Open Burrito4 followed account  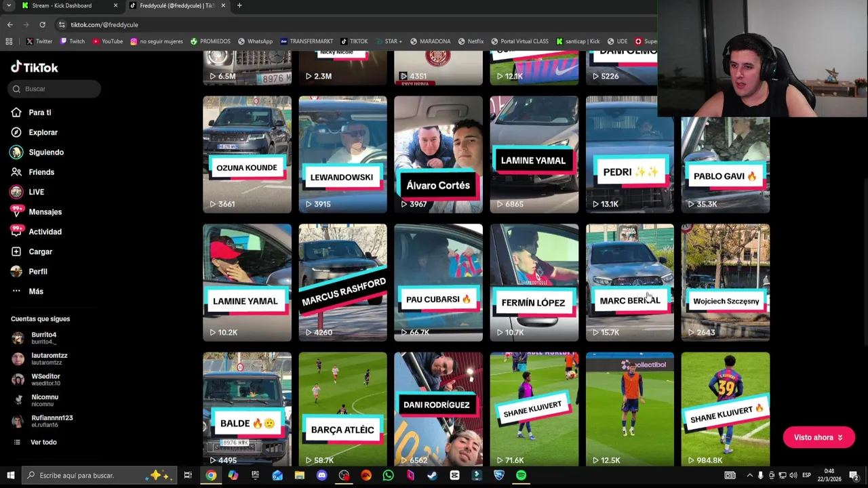pos(43,338)
